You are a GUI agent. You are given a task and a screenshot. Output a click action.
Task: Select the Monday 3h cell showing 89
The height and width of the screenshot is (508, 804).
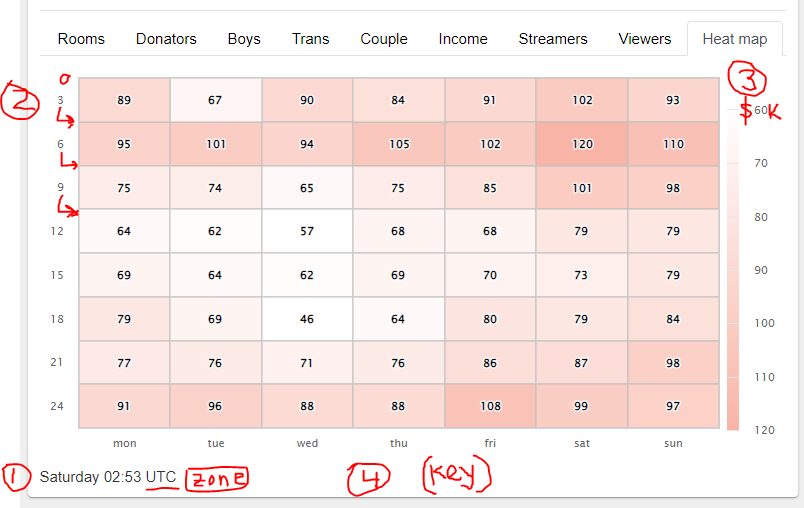coord(124,100)
